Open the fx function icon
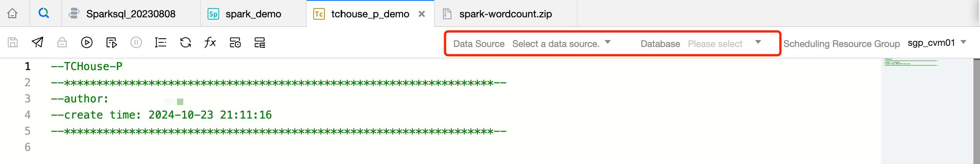Screen dimensions: 980x164 click(x=210, y=42)
